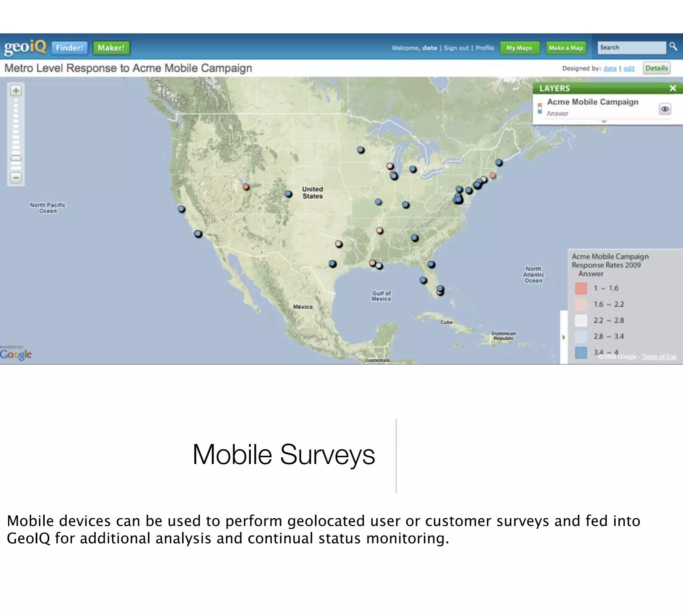
Task: Click the blue marker near Los Angeles
Action: click(x=198, y=234)
